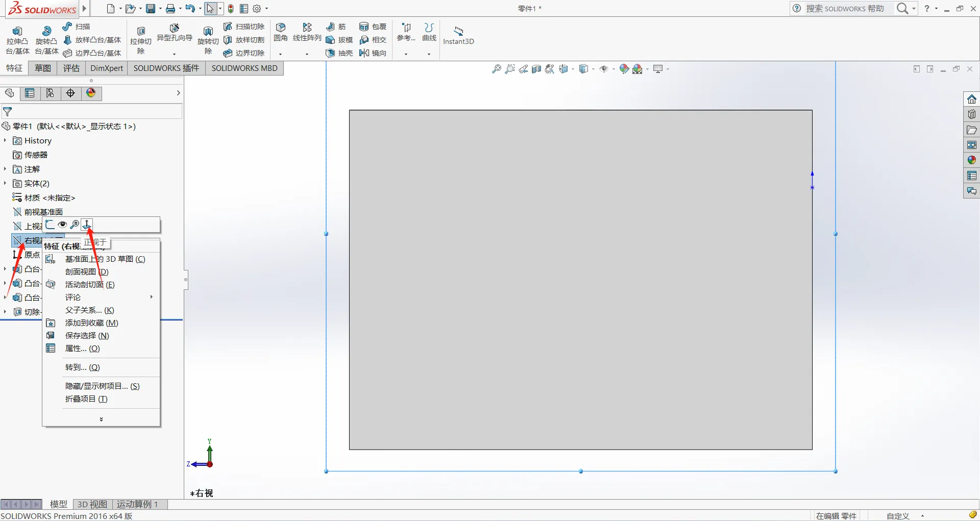Click the Rebuild traffic-light icon
Image resolution: width=980 pixels, height=521 pixels.
click(231, 9)
